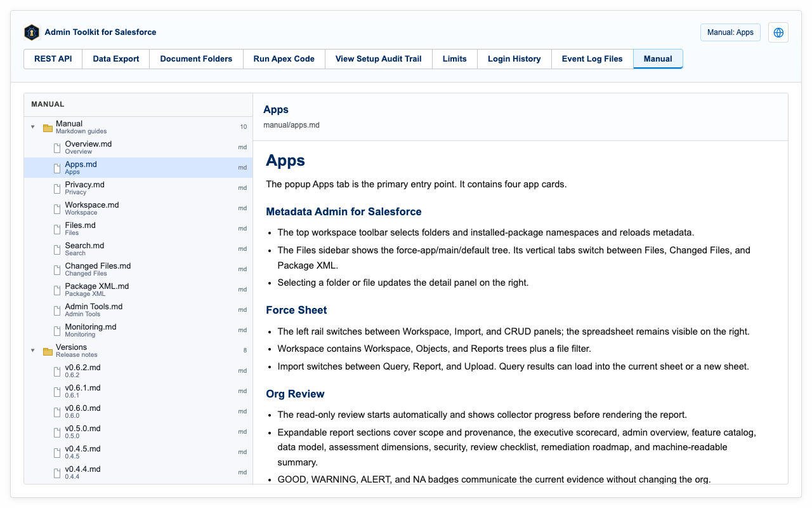
Task: Click the Admin Toolkit shield logo
Action: pyautogui.click(x=32, y=32)
